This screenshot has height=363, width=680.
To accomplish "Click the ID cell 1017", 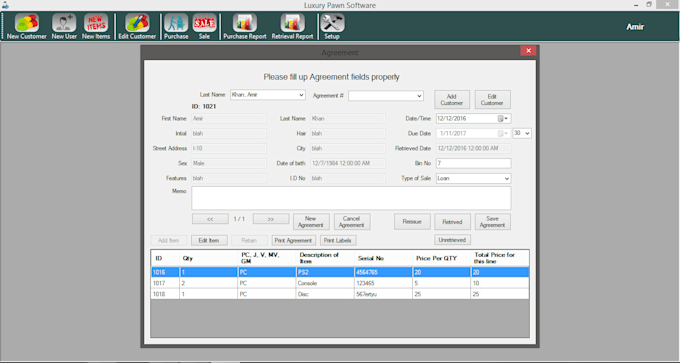I will 165,283.
